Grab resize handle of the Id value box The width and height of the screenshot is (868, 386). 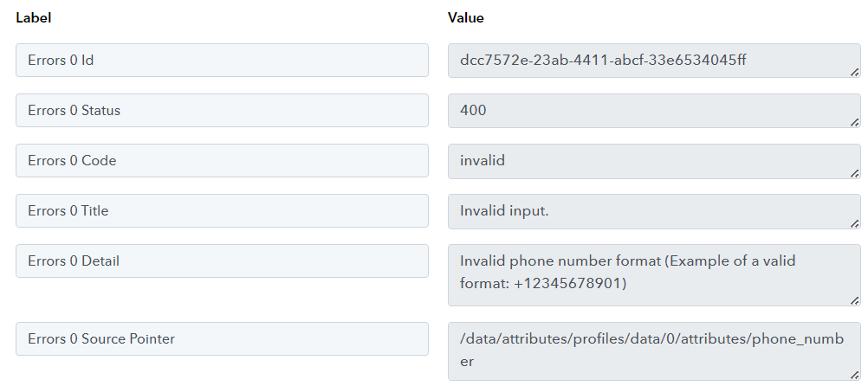[x=855, y=72]
